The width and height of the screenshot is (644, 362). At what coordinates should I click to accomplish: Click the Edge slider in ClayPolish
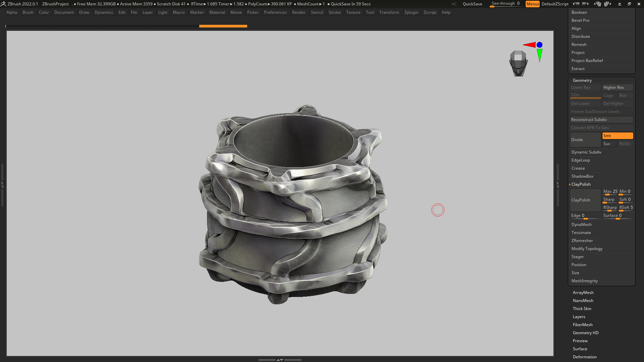click(x=585, y=216)
